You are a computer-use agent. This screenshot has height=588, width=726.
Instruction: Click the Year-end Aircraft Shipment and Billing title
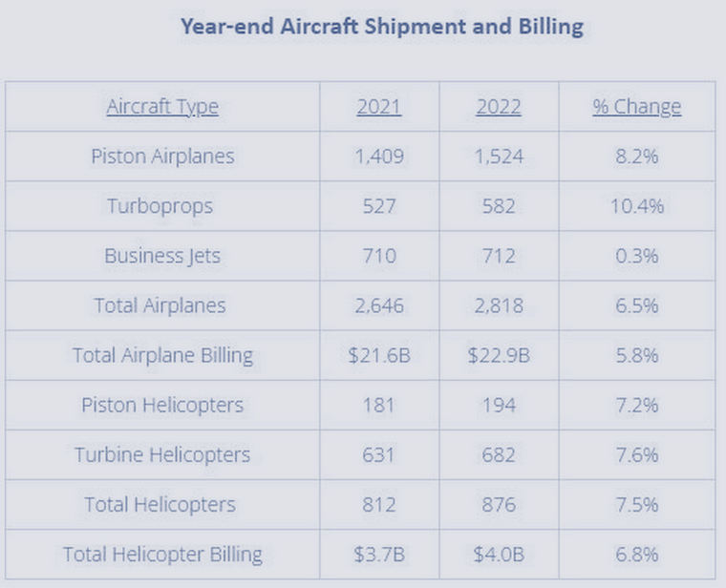(381, 26)
